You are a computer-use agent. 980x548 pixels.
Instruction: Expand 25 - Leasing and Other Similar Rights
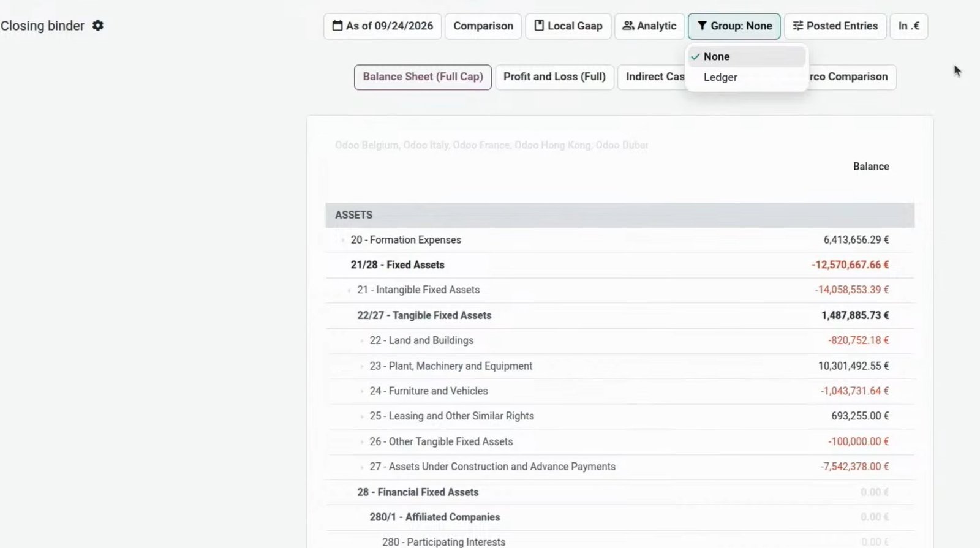tap(361, 416)
